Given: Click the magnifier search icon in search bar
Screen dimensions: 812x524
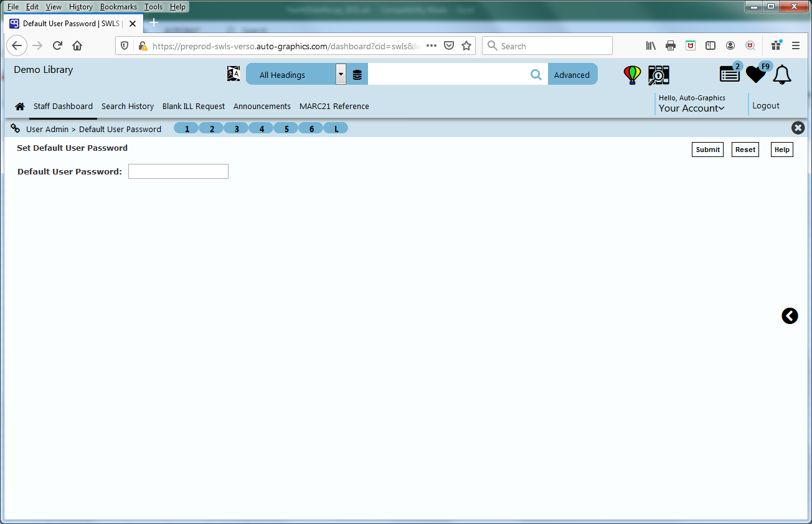Looking at the screenshot, I should pos(536,75).
